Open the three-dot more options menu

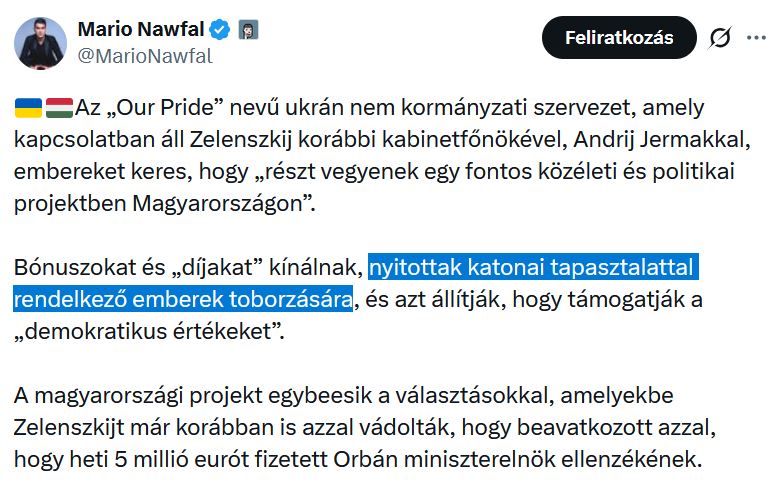pos(756,39)
